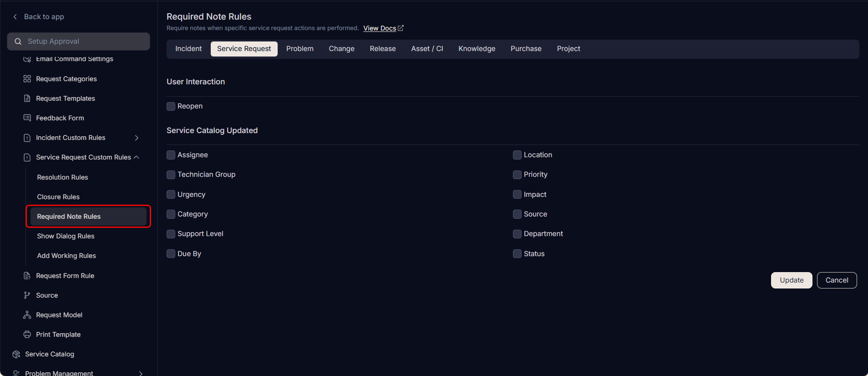Image resolution: width=868 pixels, height=376 pixels.
Task: Click the Print Template printer icon
Action: tap(27, 335)
